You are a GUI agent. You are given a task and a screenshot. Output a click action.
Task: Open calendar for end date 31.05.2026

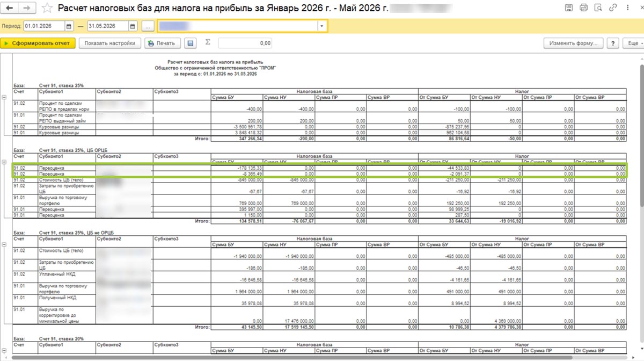[x=132, y=26]
